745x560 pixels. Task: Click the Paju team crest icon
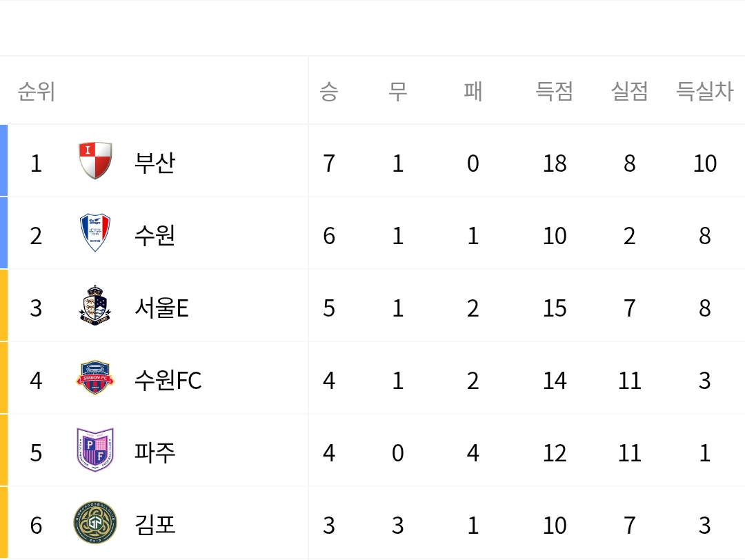(95, 450)
